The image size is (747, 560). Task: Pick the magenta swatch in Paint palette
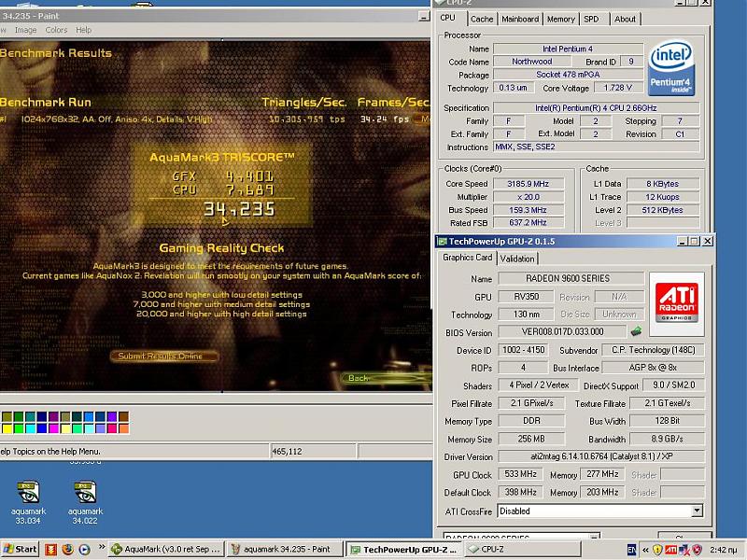53,428
